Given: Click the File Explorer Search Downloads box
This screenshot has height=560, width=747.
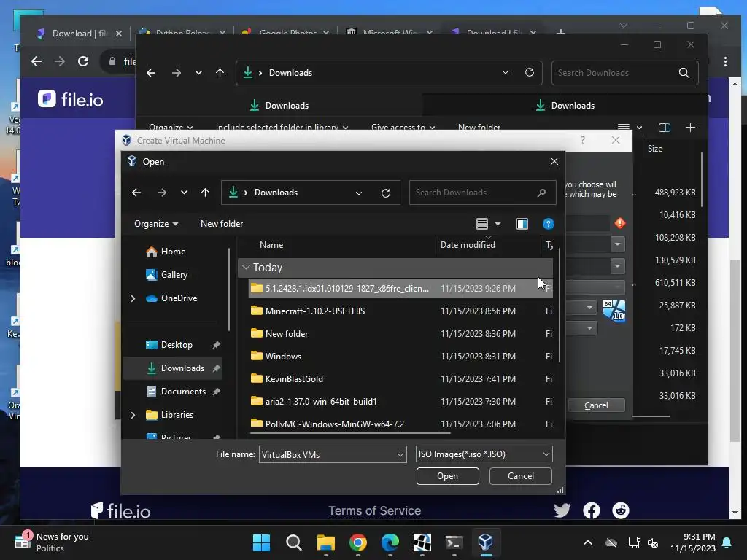Looking at the screenshot, I should [x=624, y=73].
